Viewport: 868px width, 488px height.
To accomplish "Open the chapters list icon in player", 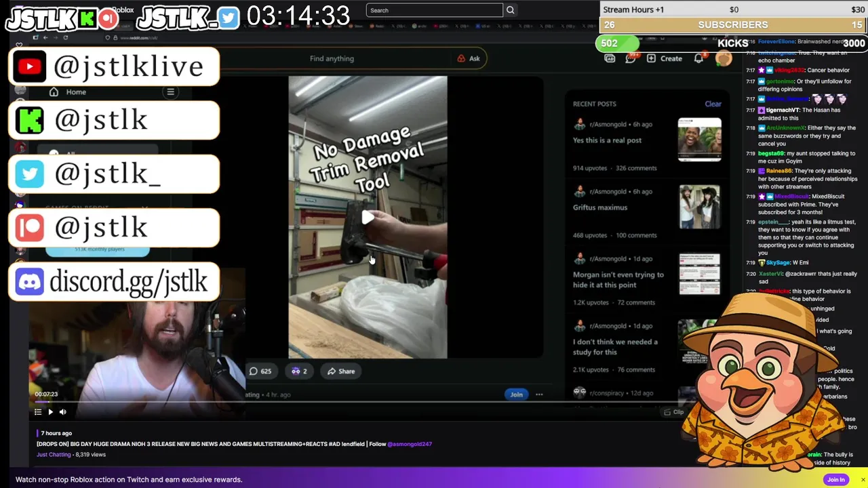I will pyautogui.click(x=38, y=411).
